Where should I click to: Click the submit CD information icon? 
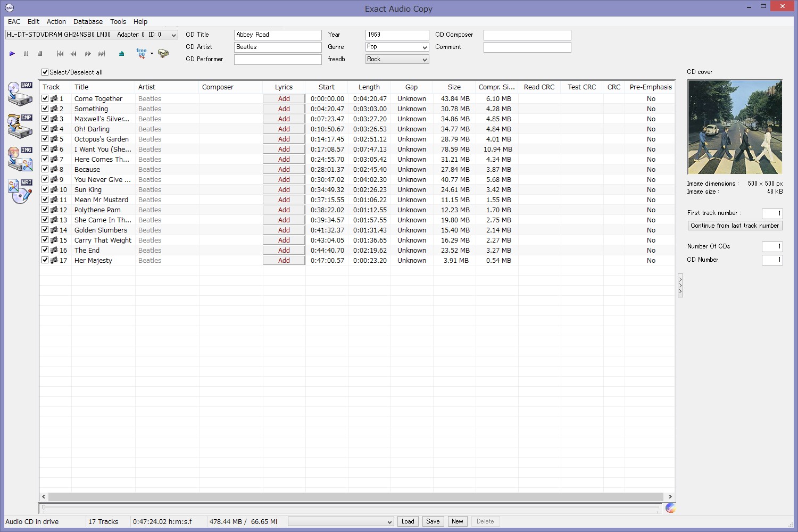click(x=163, y=54)
